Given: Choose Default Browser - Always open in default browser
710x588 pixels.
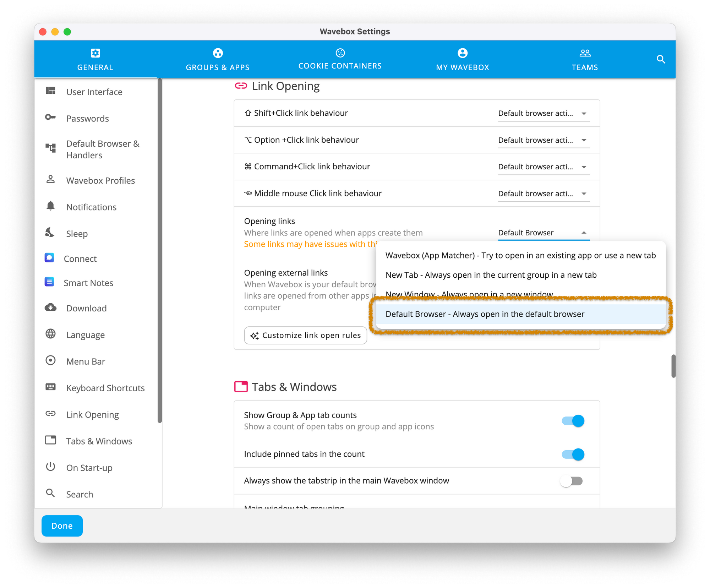Looking at the screenshot, I should point(520,314).
